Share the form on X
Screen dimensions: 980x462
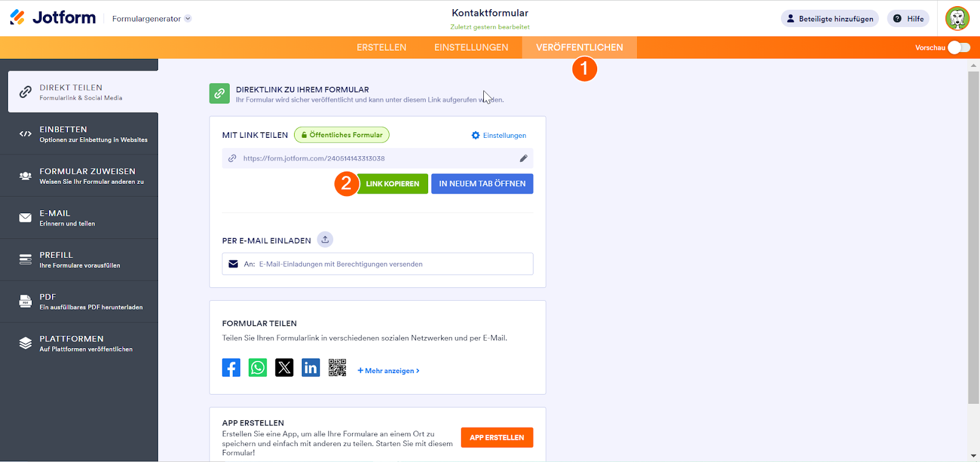(x=284, y=368)
